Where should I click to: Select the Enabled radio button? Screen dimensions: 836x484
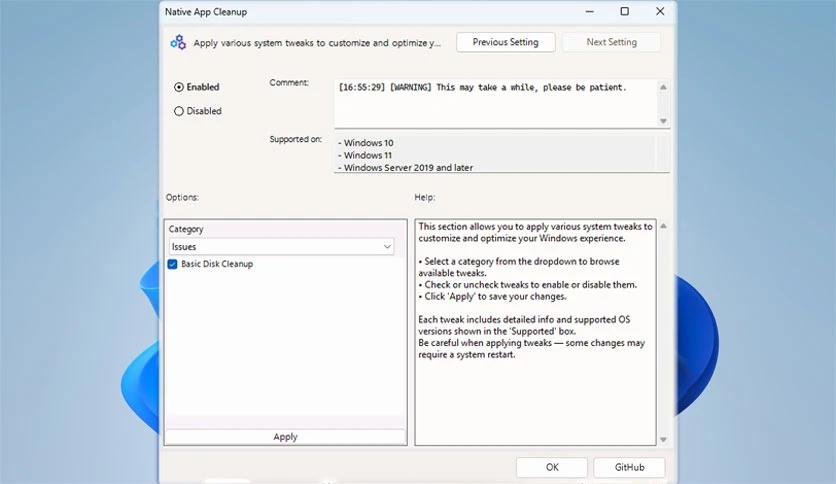(179, 87)
